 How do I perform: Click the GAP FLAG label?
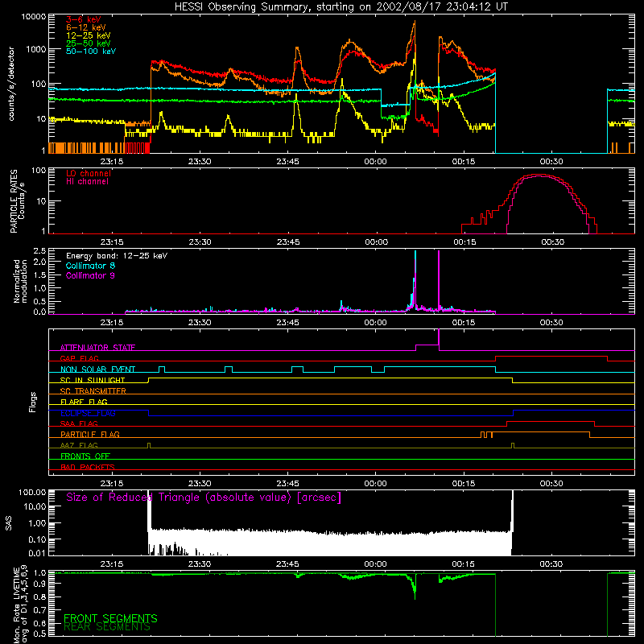pyautogui.click(x=79, y=358)
